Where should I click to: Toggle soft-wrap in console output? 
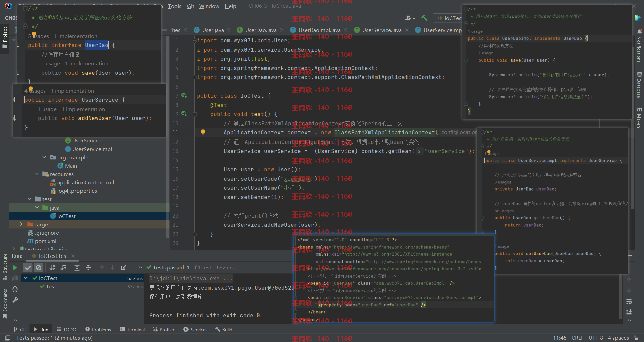[629, 301]
